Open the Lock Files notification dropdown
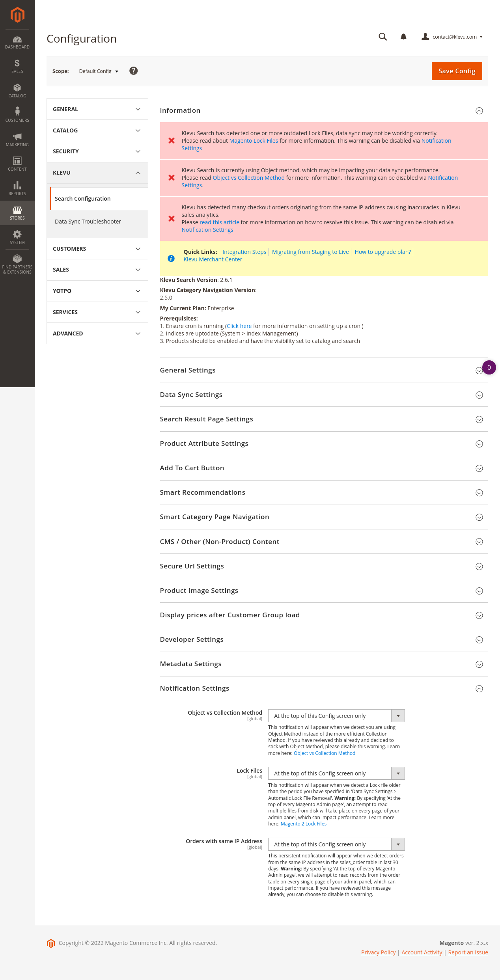The width and height of the screenshot is (500, 980). coord(336,773)
